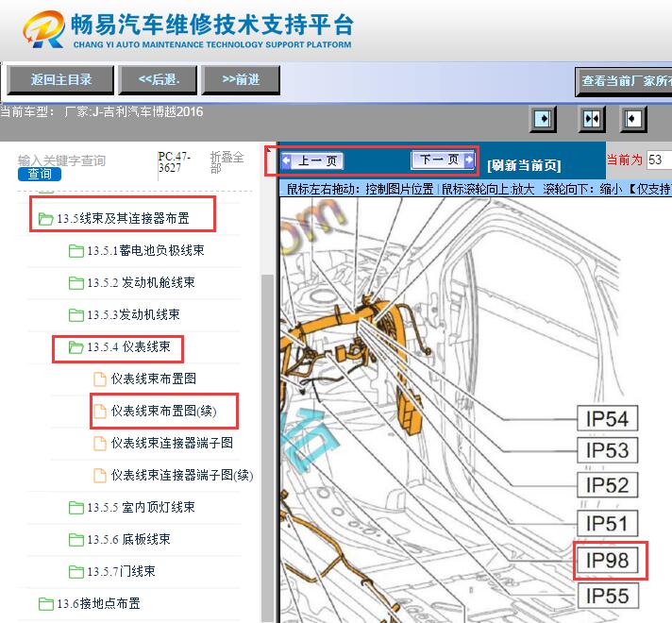Image resolution: width=672 pixels, height=623 pixels.
Task: Focus the 输入关键字查询 search field
Action: [x=61, y=160]
